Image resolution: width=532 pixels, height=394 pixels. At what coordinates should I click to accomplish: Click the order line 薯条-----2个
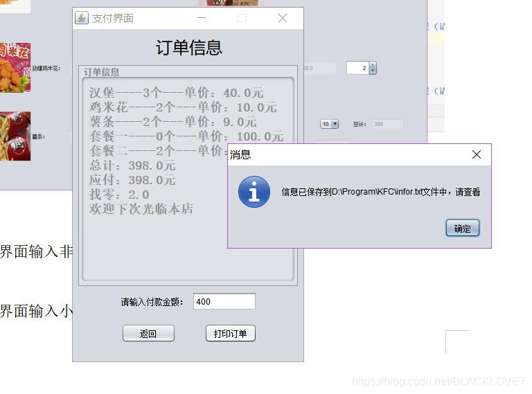point(173,122)
